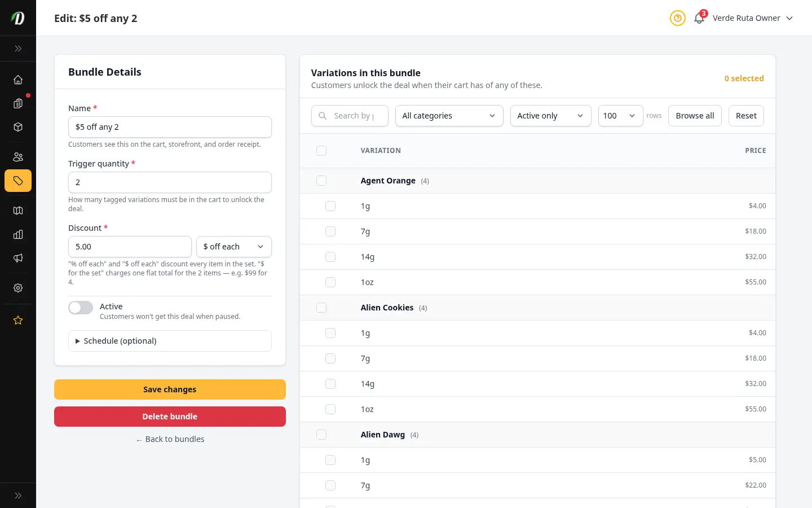
Task: Open the settings gear icon
Action: coord(18,288)
